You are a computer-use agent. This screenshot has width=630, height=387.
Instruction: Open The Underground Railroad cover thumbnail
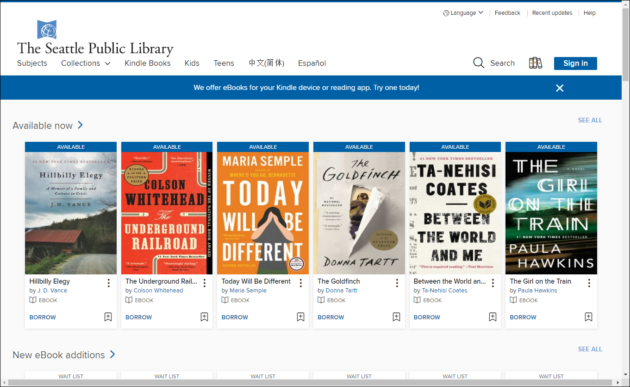pyautogui.click(x=167, y=213)
